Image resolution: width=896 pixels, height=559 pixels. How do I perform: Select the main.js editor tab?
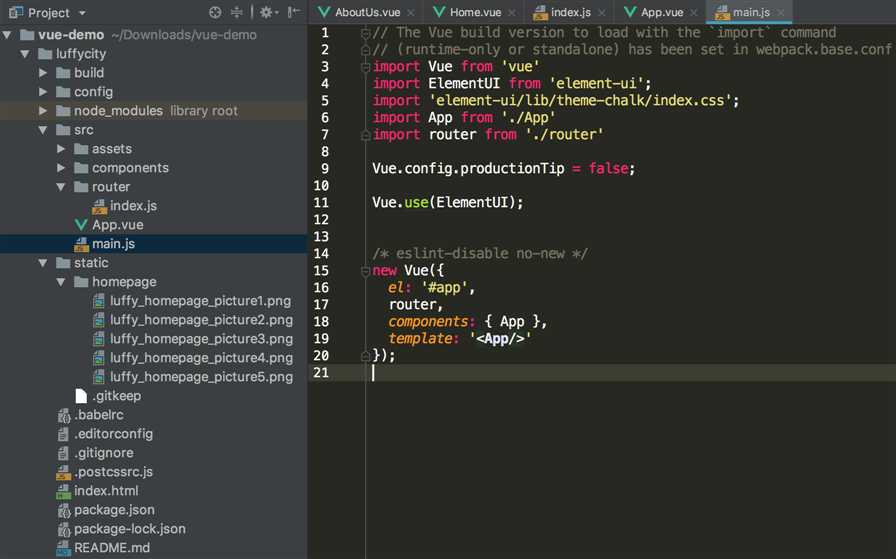751,12
